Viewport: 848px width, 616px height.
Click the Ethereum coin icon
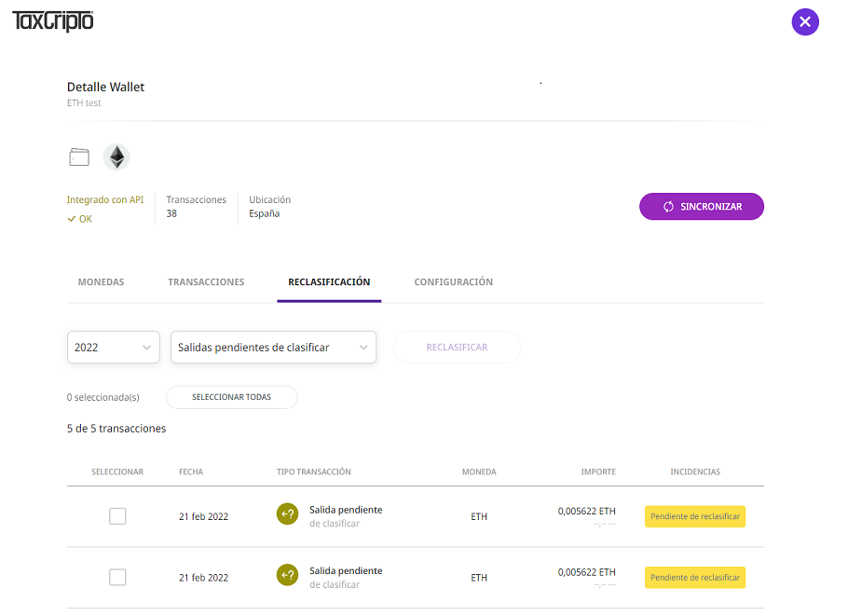click(x=116, y=157)
